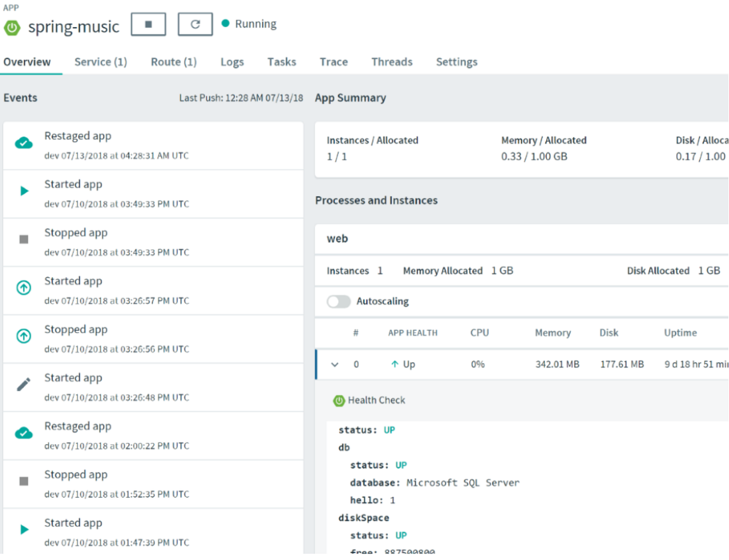Image resolution: width=729 pixels, height=560 pixels.
Task: Expand the Processes and Instances web section
Action: tap(337, 239)
